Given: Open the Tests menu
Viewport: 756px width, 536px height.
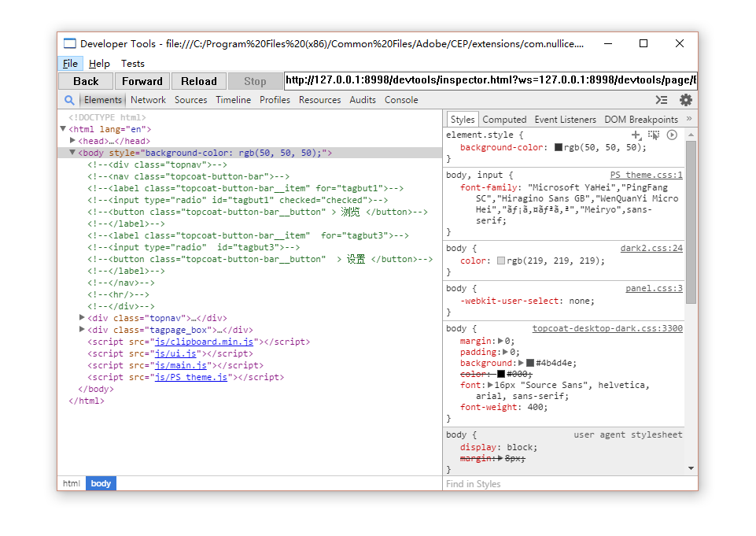Looking at the screenshot, I should coord(133,63).
